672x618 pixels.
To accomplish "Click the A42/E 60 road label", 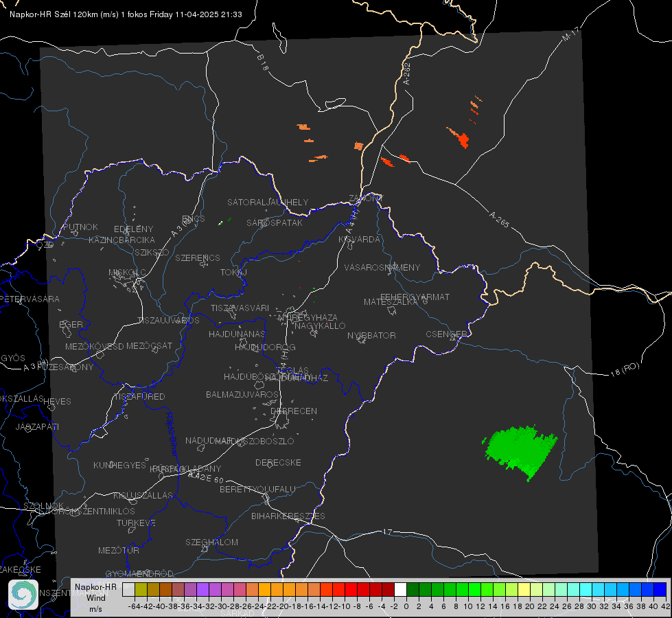I will tap(206, 477).
